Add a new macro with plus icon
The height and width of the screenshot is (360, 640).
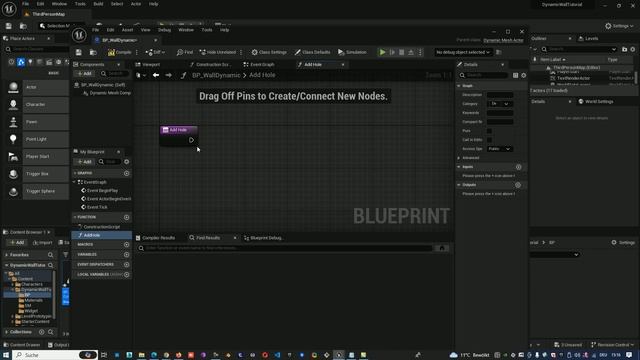click(x=127, y=244)
